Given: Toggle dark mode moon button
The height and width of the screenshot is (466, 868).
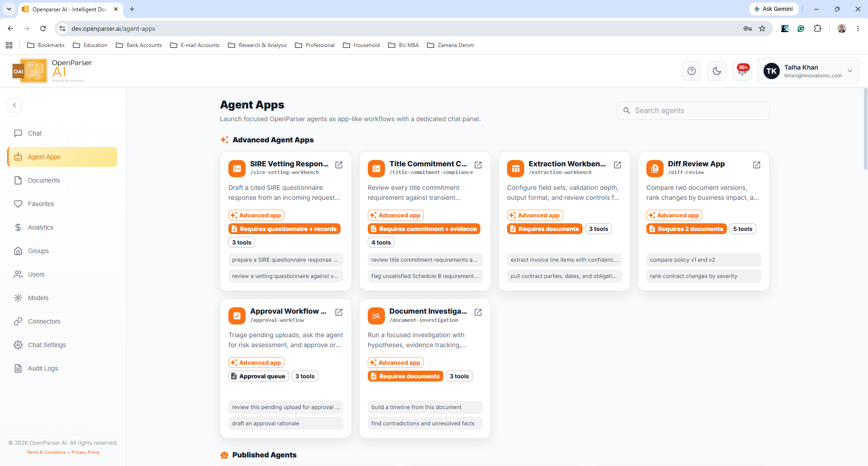Looking at the screenshot, I should point(717,71).
